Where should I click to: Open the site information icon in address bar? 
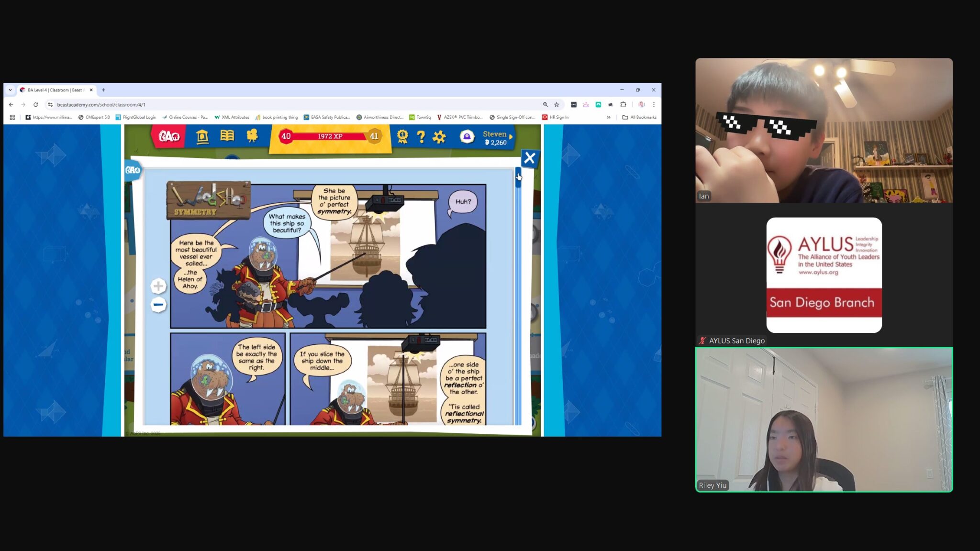click(x=50, y=104)
